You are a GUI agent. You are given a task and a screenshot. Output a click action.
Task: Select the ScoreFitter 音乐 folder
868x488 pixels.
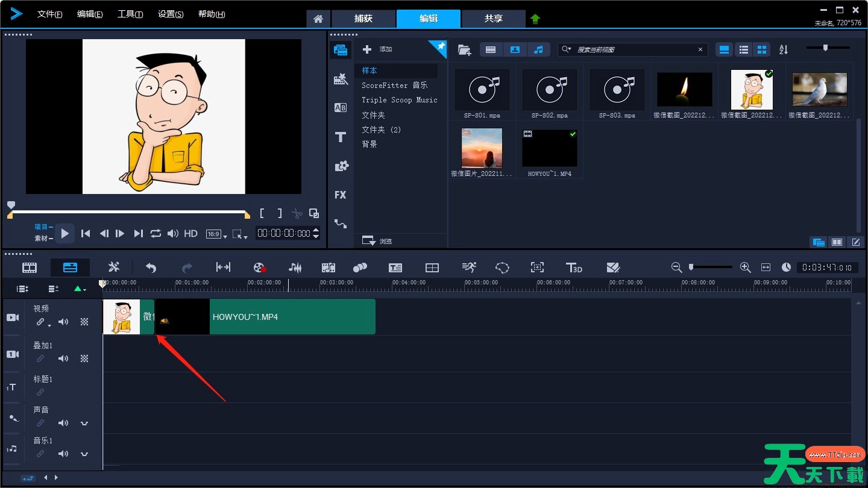pyautogui.click(x=395, y=86)
